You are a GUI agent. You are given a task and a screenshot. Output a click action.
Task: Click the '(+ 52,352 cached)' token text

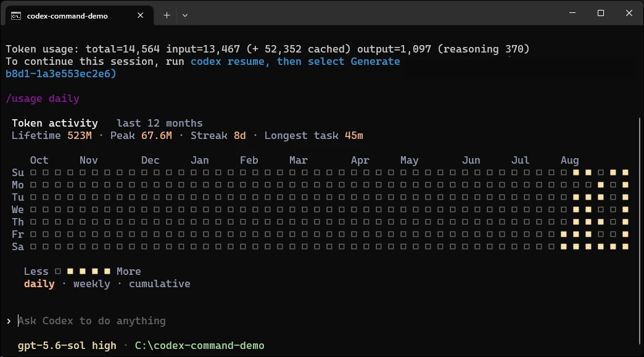pos(299,49)
